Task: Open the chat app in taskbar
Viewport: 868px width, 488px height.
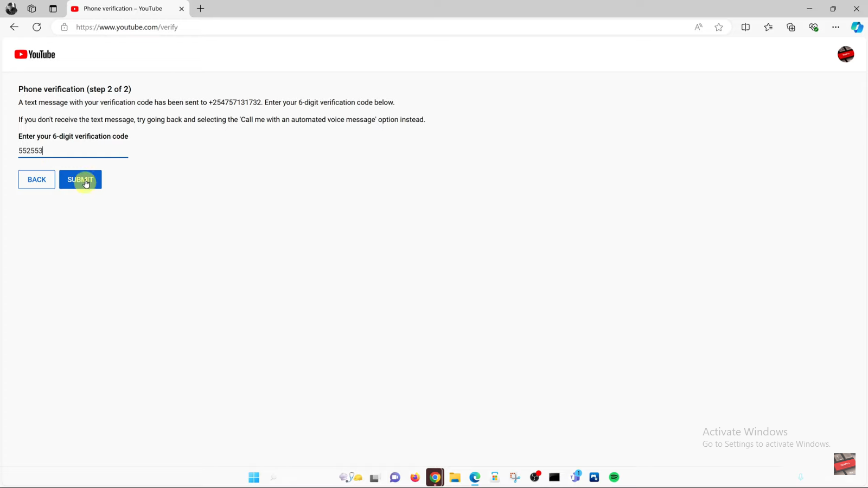Action: [x=395, y=477]
